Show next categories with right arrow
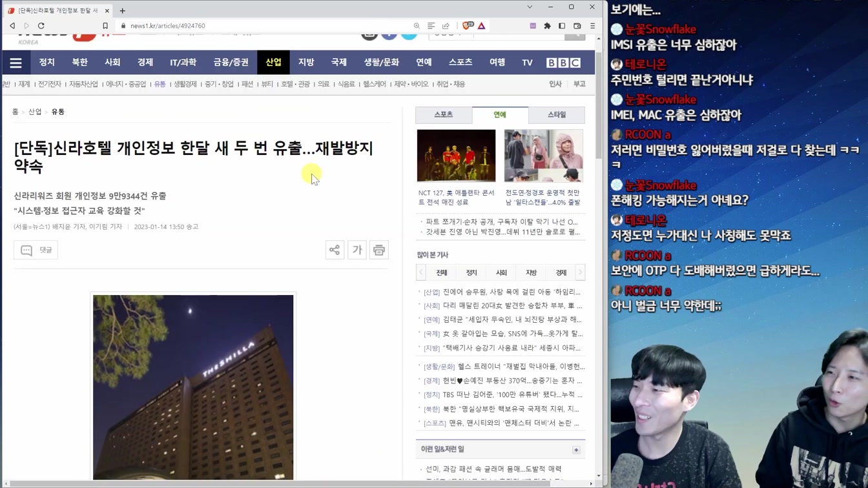 (580, 272)
